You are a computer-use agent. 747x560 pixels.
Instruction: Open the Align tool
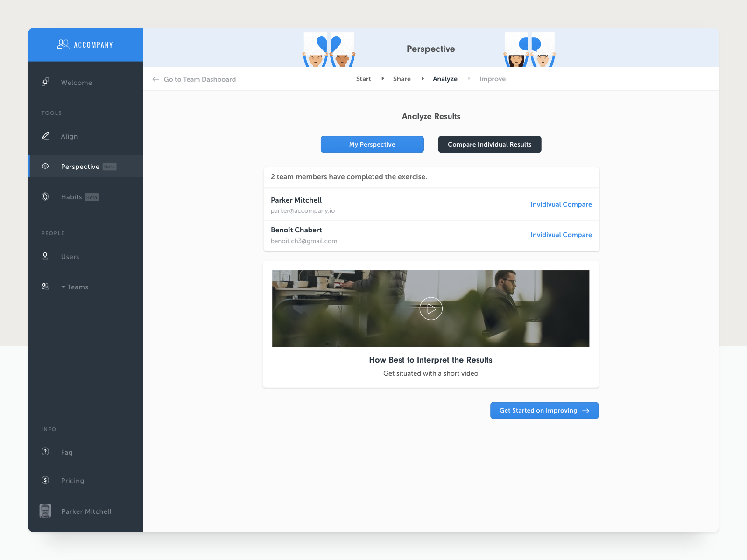tap(69, 136)
